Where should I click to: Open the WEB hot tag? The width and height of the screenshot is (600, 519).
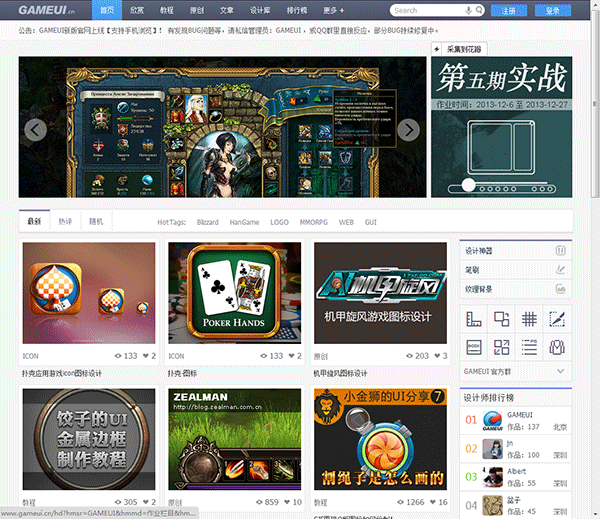346,222
